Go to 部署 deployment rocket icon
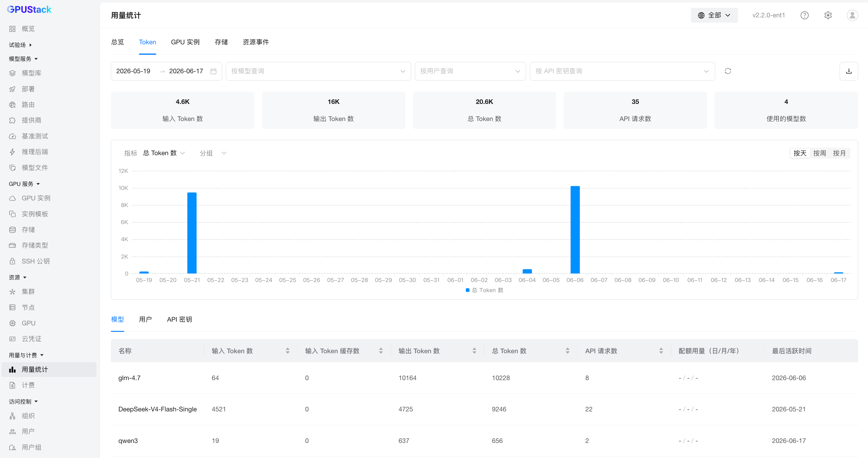The width and height of the screenshot is (868, 458). 12,89
